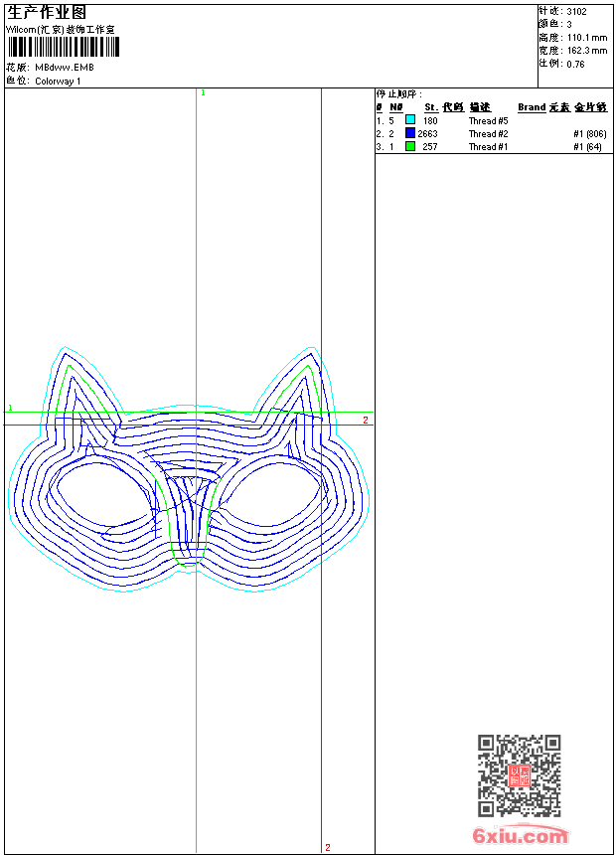This screenshot has height=855, width=616.
Task: Click the barcode under the title
Action: point(64,48)
